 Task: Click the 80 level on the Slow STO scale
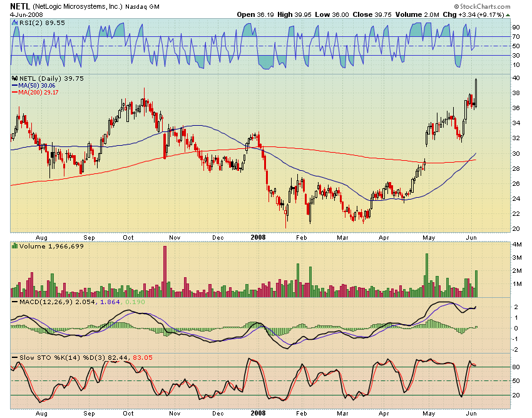click(516, 367)
